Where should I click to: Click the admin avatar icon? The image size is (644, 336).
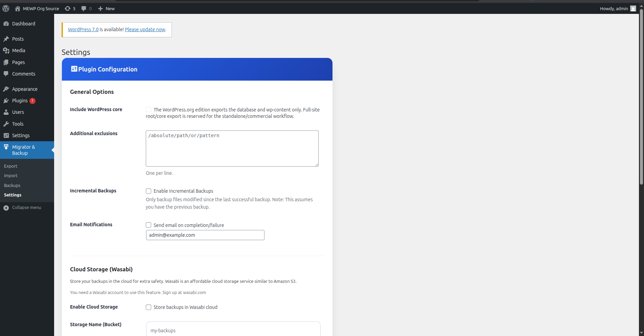tap(633, 8)
